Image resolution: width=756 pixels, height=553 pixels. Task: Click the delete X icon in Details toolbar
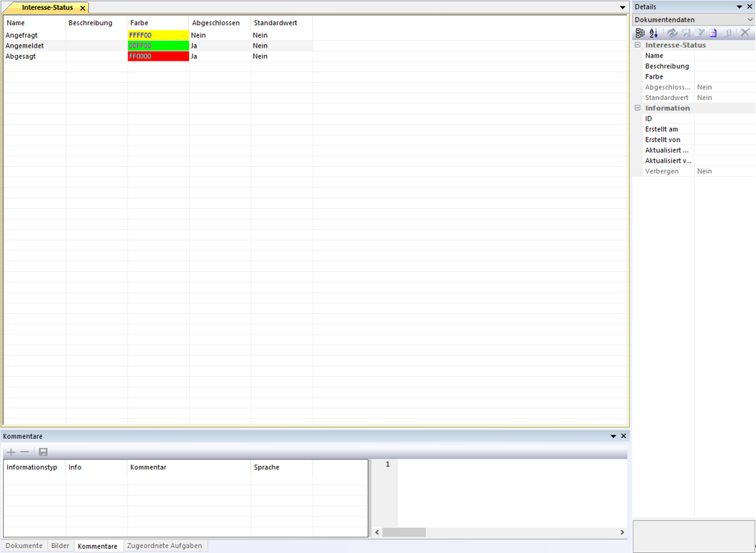click(x=745, y=33)
